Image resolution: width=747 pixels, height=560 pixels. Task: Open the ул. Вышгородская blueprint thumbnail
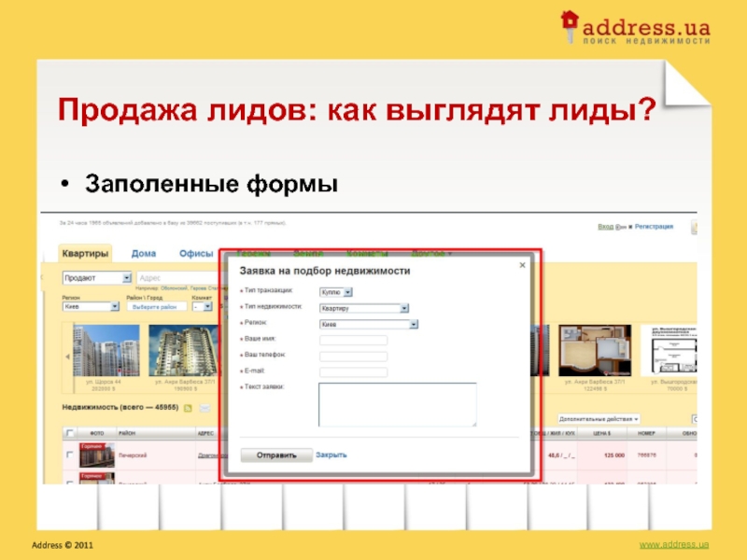pyautogui.click(x=669, y=351)
